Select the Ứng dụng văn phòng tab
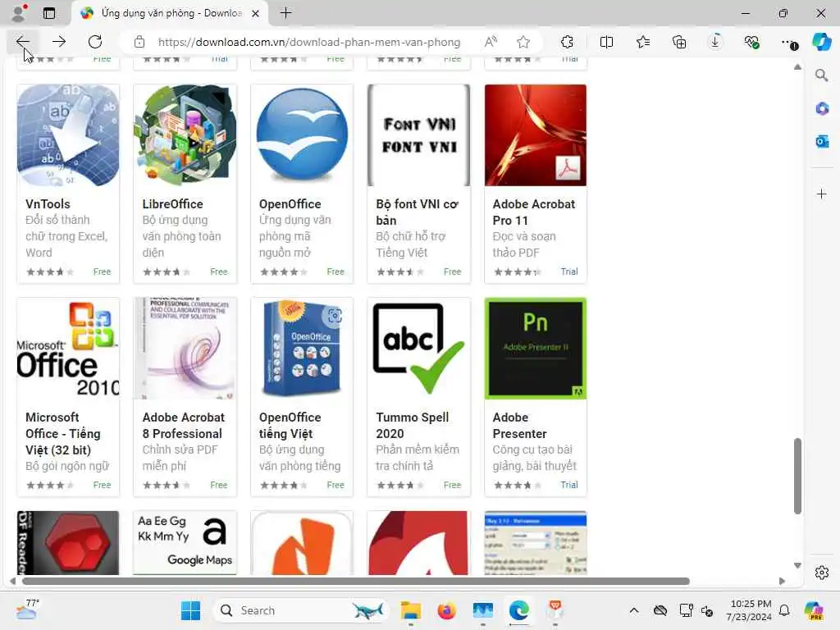 tap(170, 13)
